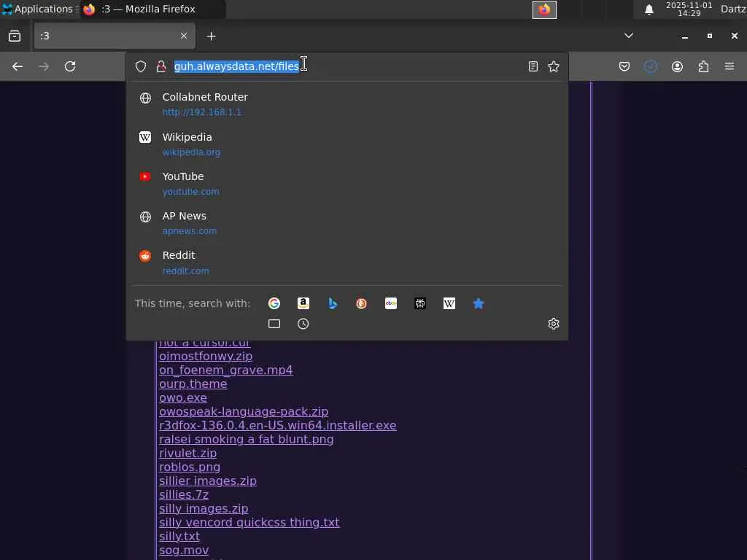
Task: Open sillies.7z link
Action: click(x=184, y=494)
